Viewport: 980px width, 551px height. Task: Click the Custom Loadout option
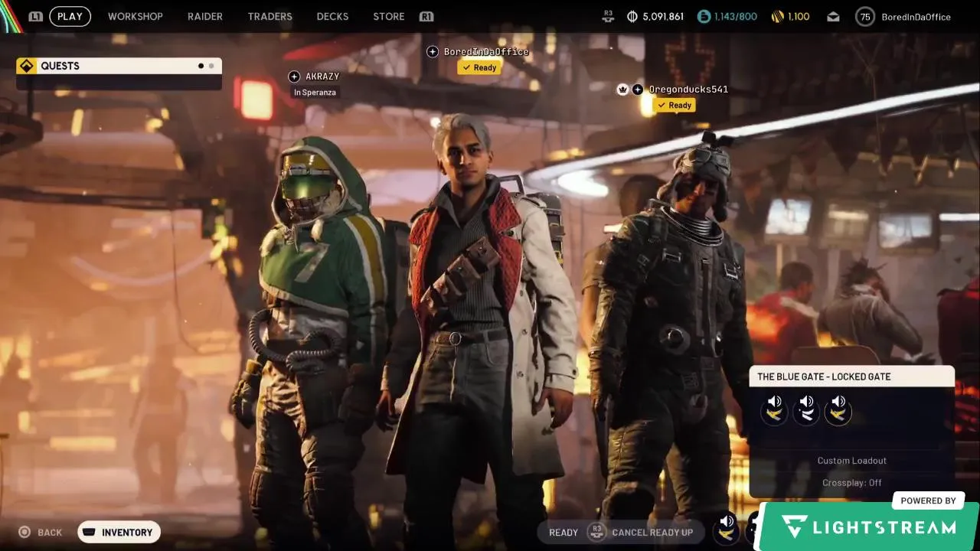click(x=851, y=461)
